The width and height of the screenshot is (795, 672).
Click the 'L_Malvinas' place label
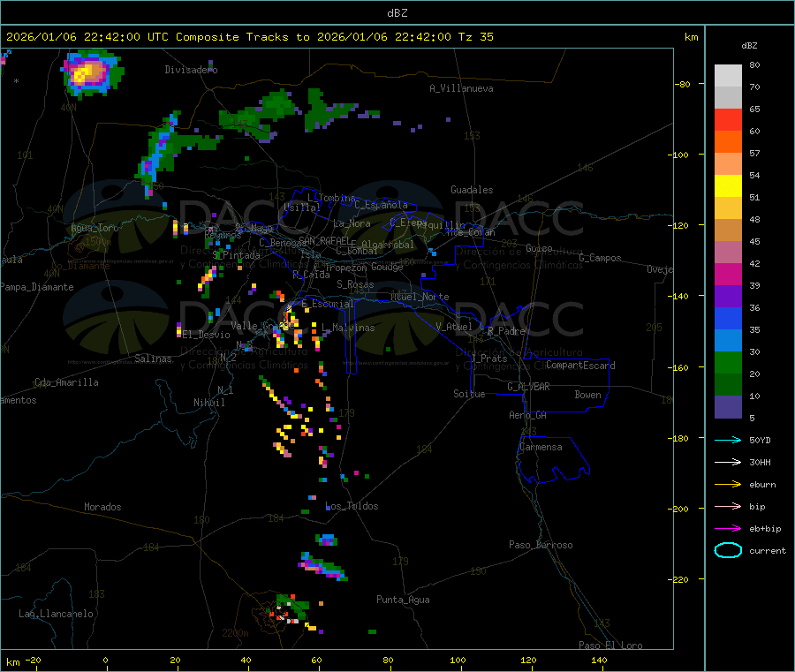click(348, 328)
